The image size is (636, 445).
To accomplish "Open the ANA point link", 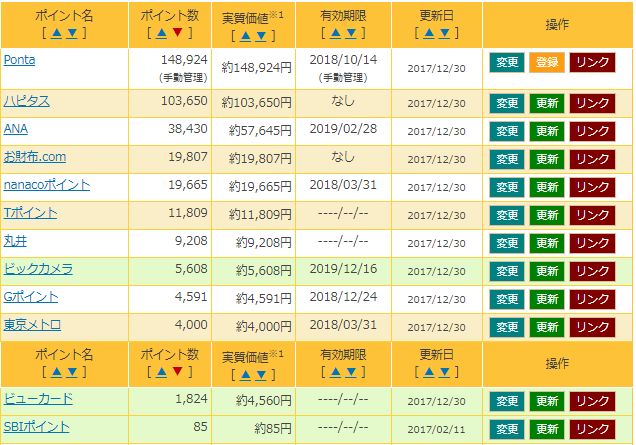I will [x=16, y=129].
